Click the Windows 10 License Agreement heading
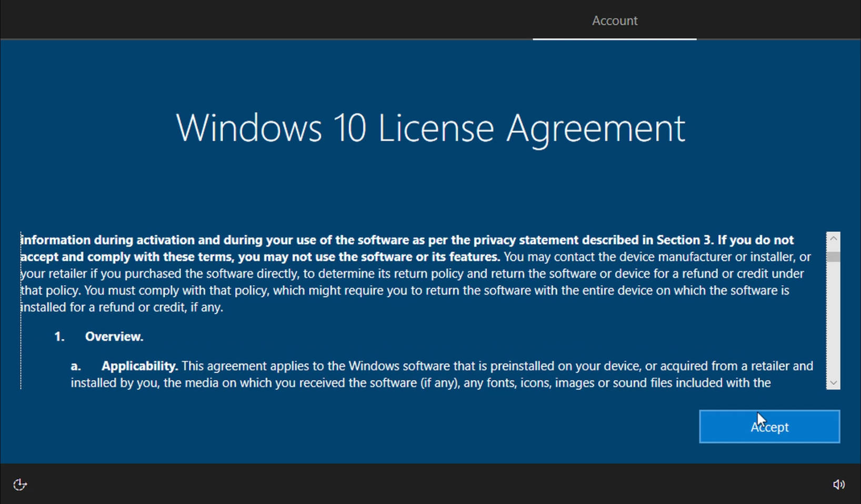Screen dimensions: 861x504 (x=430, y=128)
